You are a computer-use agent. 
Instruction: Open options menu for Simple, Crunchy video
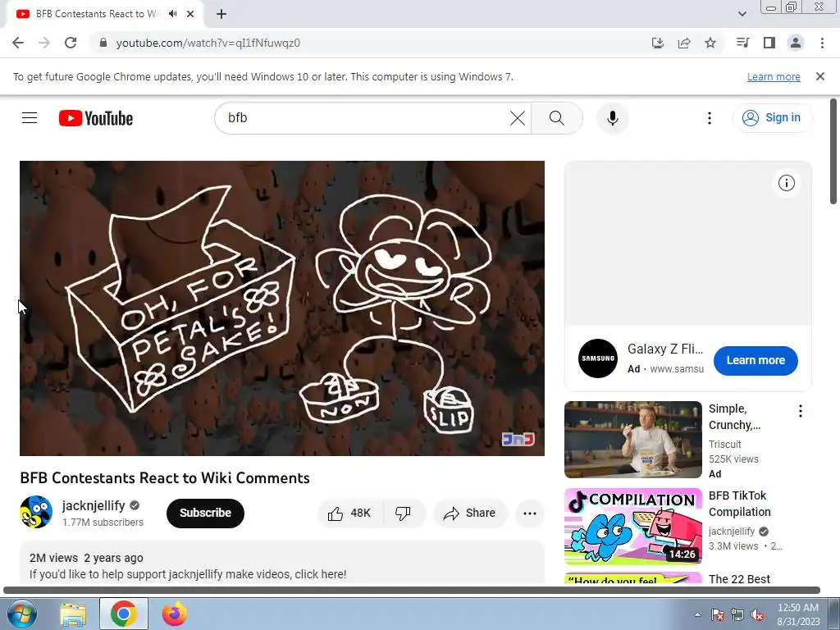point(801,412)
